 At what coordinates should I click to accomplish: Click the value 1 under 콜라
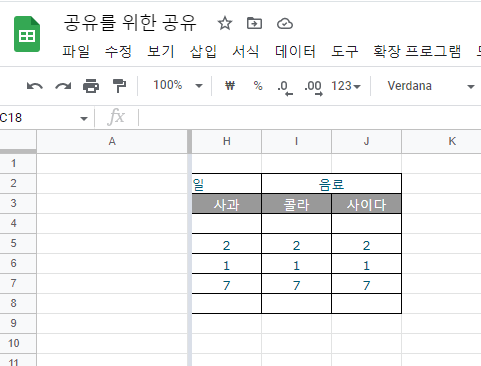296,264
